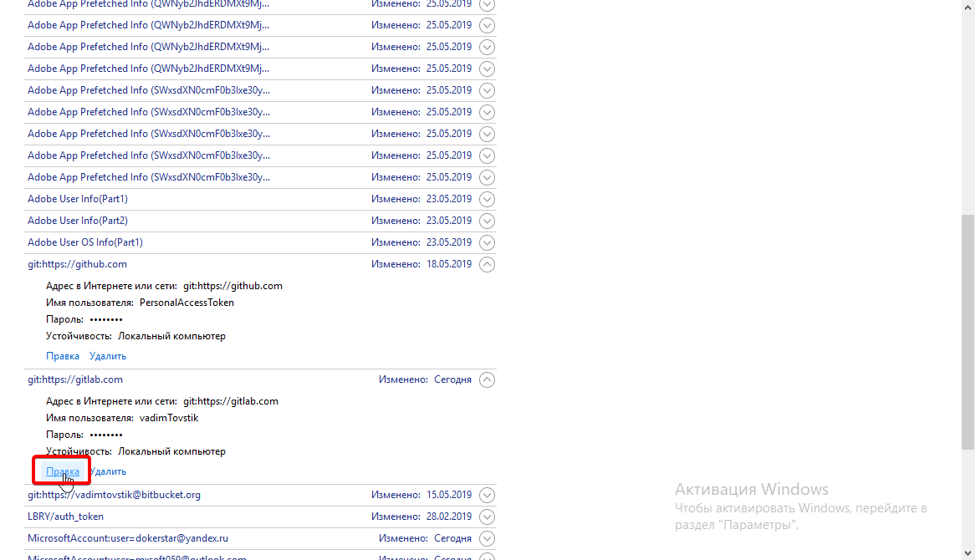
Task: Click Удалить under the github.com credential
Action: [x=108, y=356]
